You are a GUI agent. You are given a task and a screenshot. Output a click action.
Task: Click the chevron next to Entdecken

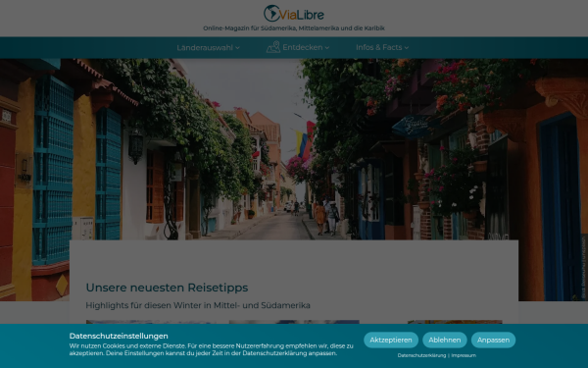pos(327,48)
